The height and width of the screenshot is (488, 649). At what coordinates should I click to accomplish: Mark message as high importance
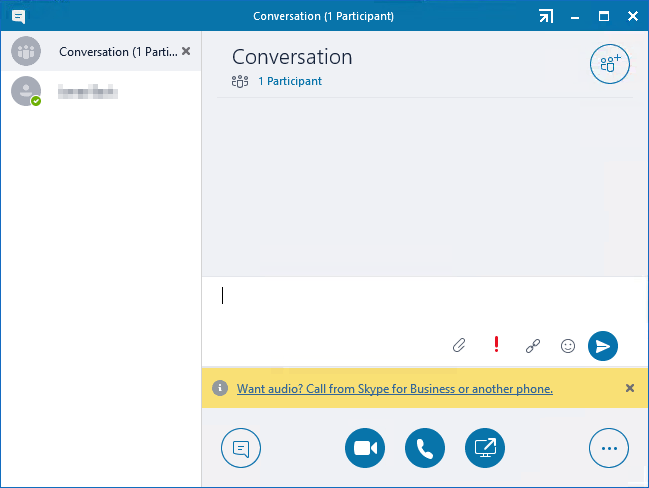496,345
